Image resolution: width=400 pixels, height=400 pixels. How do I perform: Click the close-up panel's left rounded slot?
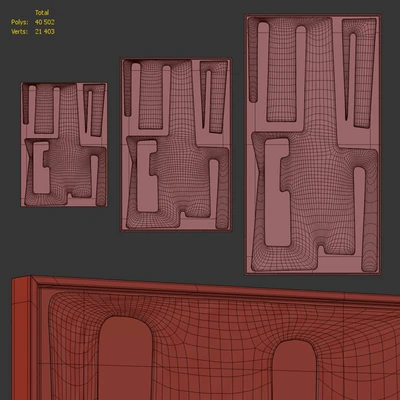(x=125, y=358)
